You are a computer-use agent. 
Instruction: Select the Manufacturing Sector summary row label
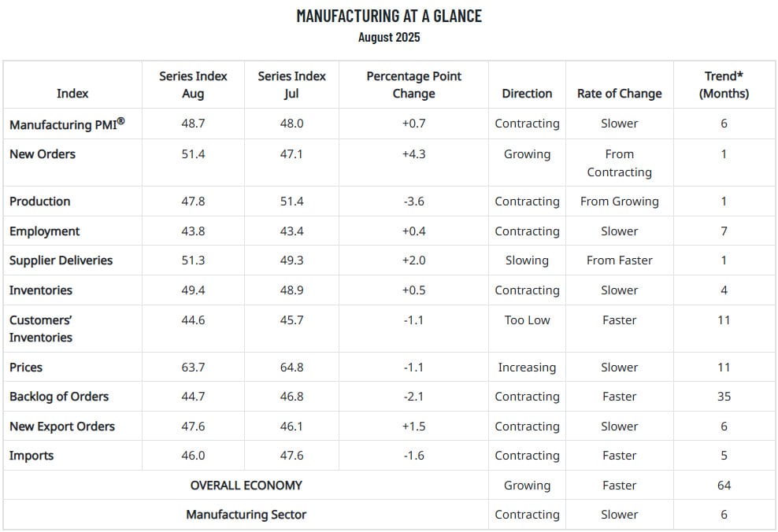tap(246, 515)
